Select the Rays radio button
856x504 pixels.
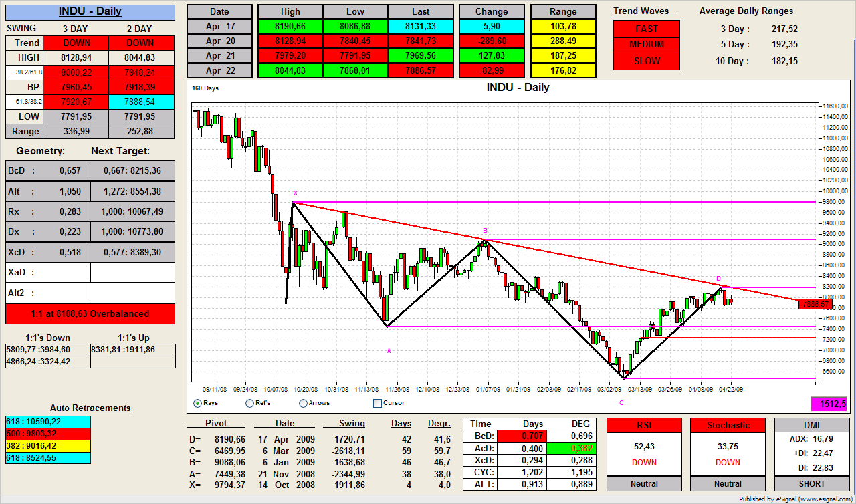tap(197, 403)
